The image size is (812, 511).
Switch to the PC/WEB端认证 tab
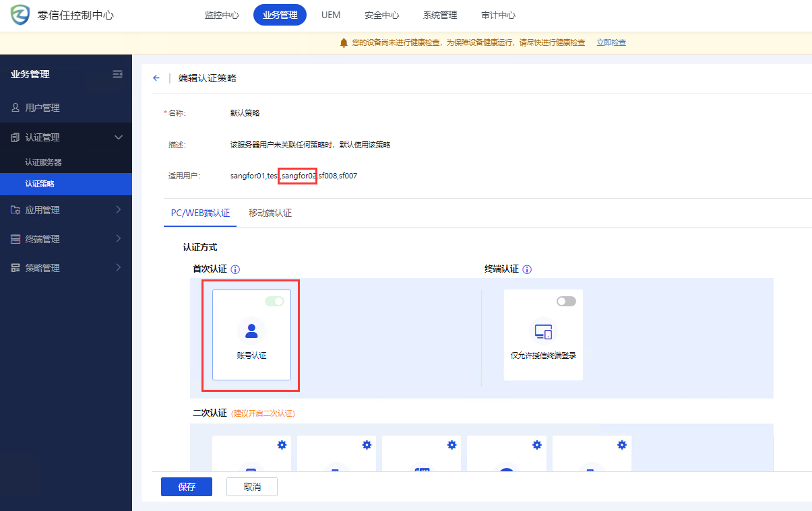200,213
